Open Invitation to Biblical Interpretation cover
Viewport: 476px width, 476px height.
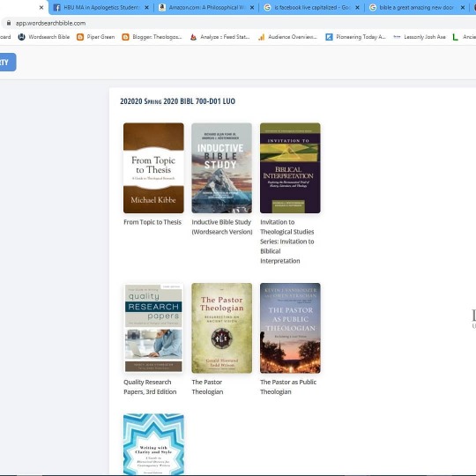(290, 167)
